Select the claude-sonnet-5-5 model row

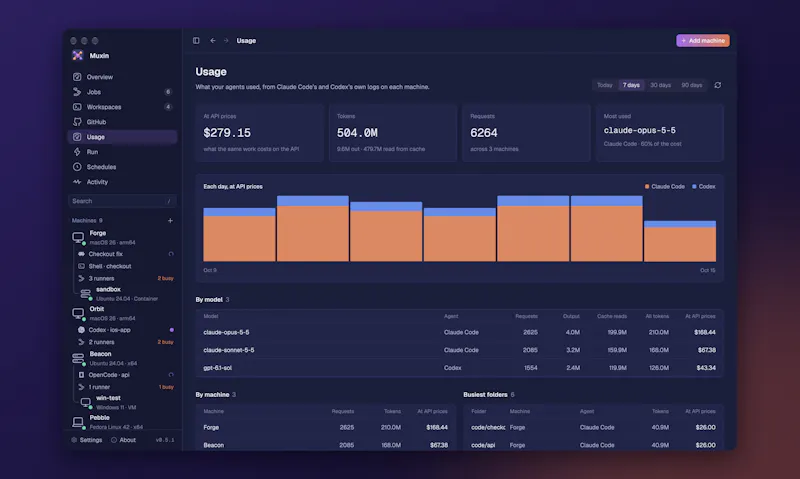tap(459, 350)
